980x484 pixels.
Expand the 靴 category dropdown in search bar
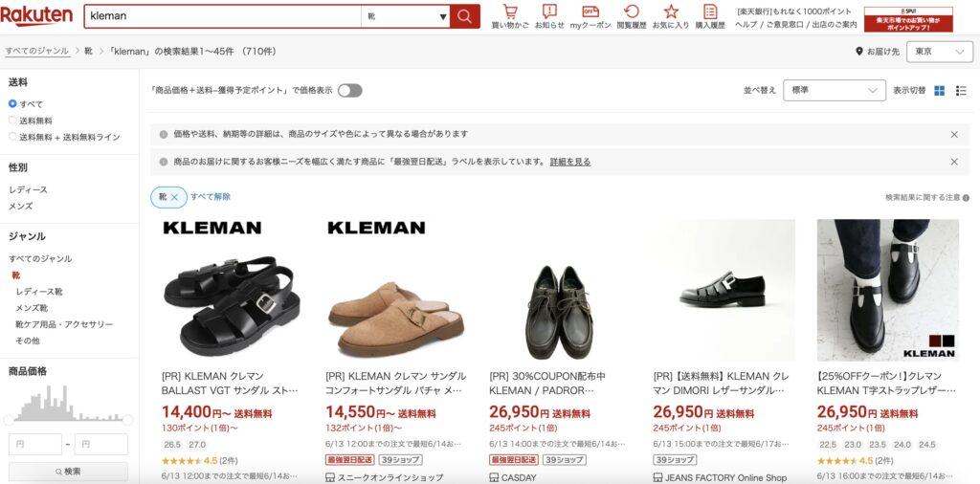coord(406,16)
